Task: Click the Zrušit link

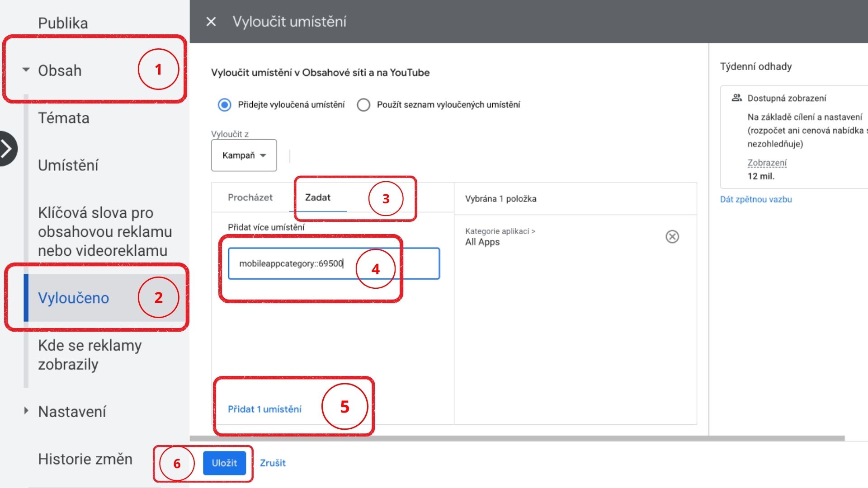Action: click(x=273, y=463)
